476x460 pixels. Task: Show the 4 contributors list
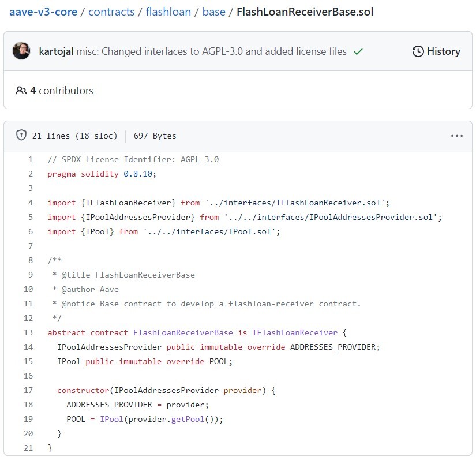point(61,91)
